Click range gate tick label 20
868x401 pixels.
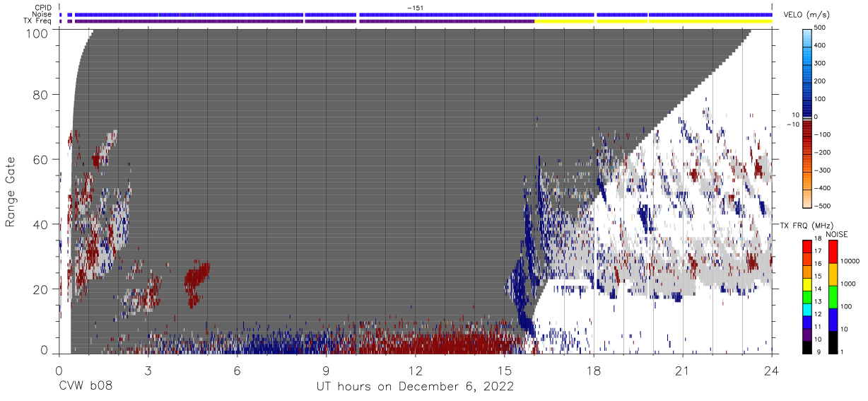[42, 289]
